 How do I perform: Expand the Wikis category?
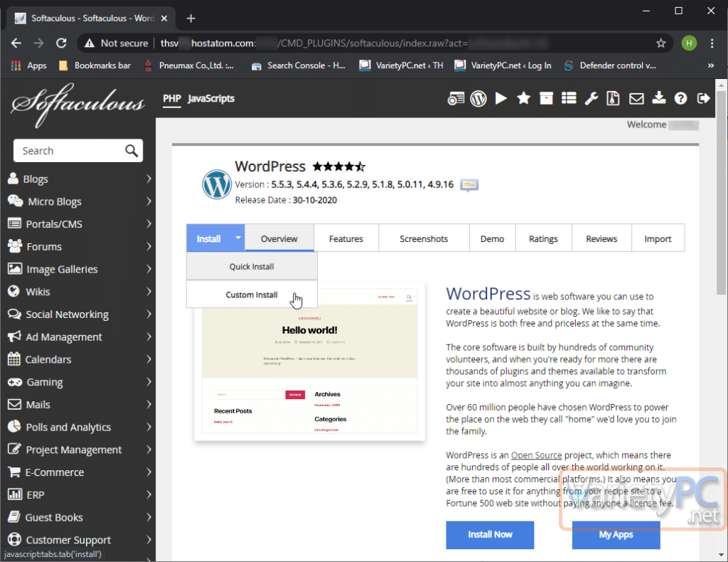tap(148, 292)
